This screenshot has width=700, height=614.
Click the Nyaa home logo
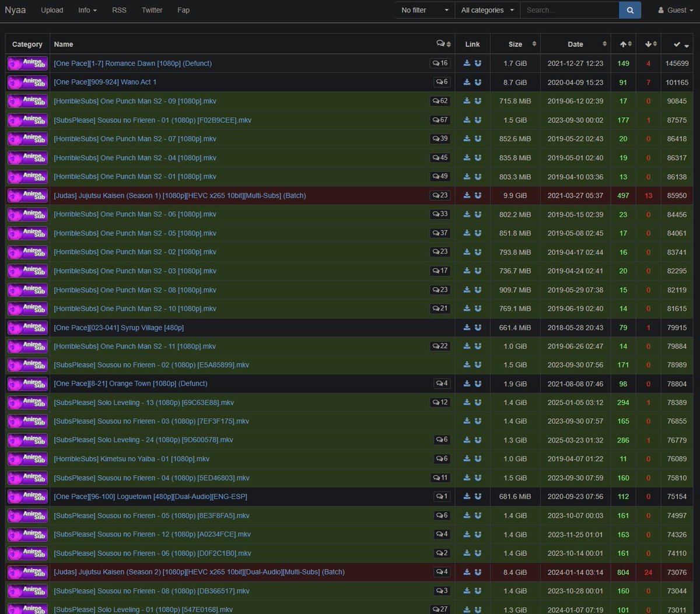15,10
